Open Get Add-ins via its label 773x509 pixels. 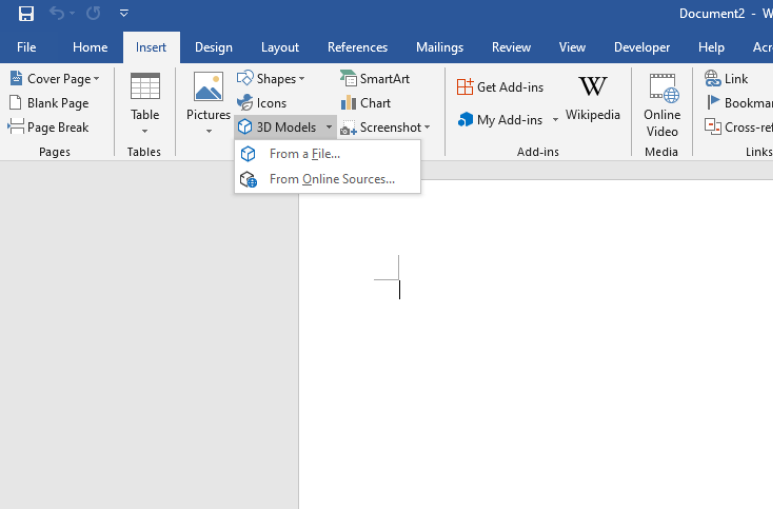(x=510, y=87)
